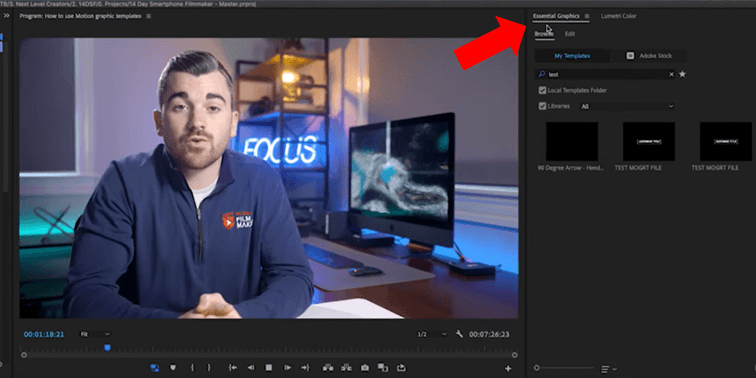Click the Mark Out bracket button
Screen dimensions: 756x378
tap(209, 368)
